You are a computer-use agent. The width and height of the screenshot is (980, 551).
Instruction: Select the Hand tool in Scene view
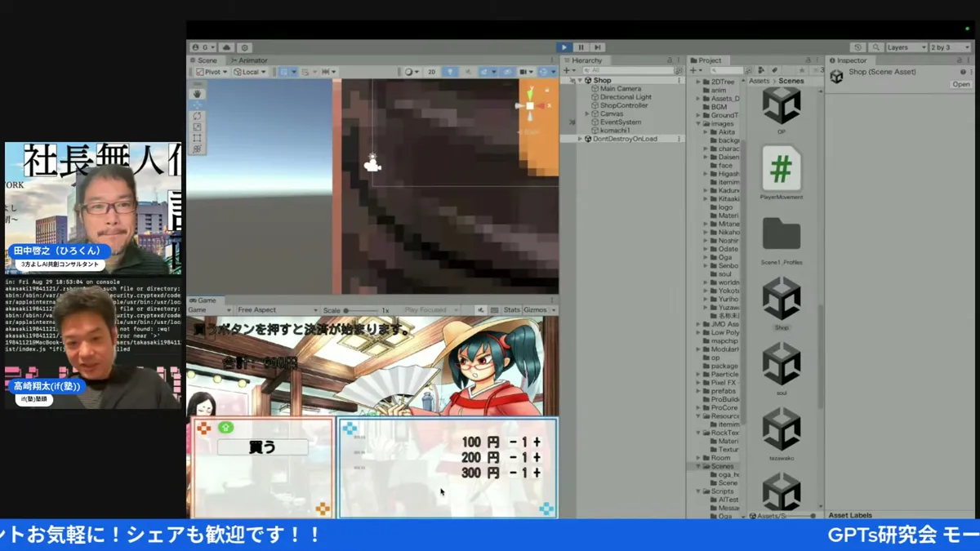pyautogui.click(x=198, y=94)
